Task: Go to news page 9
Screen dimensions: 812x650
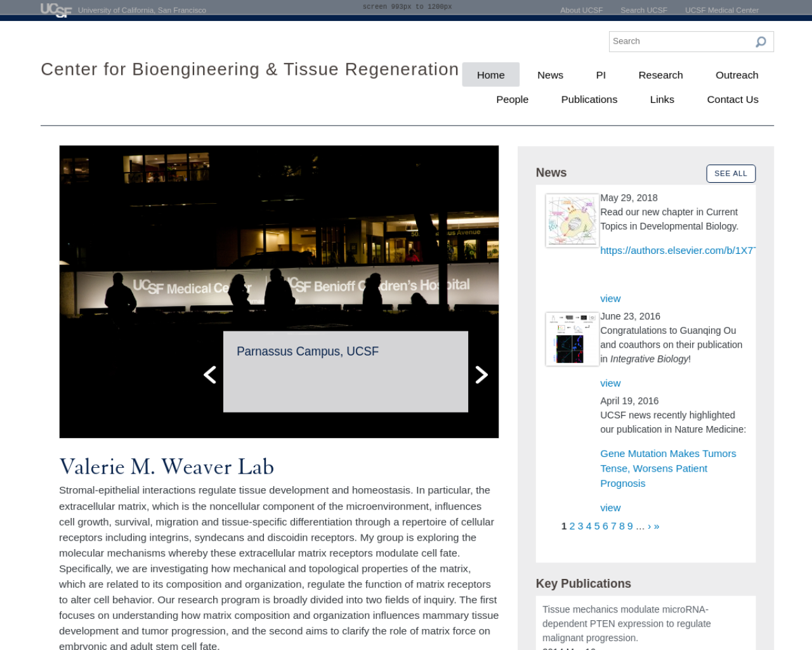Action: [630, 526]
